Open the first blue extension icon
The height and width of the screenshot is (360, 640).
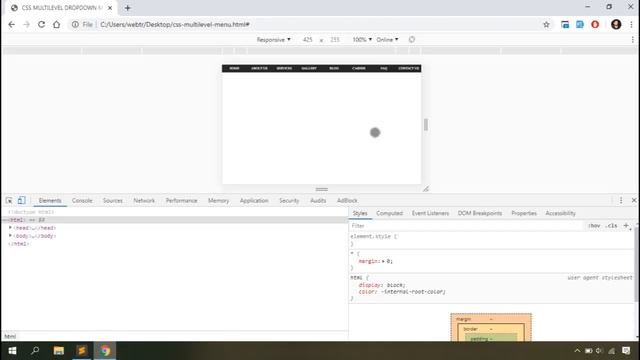(565, 24)
